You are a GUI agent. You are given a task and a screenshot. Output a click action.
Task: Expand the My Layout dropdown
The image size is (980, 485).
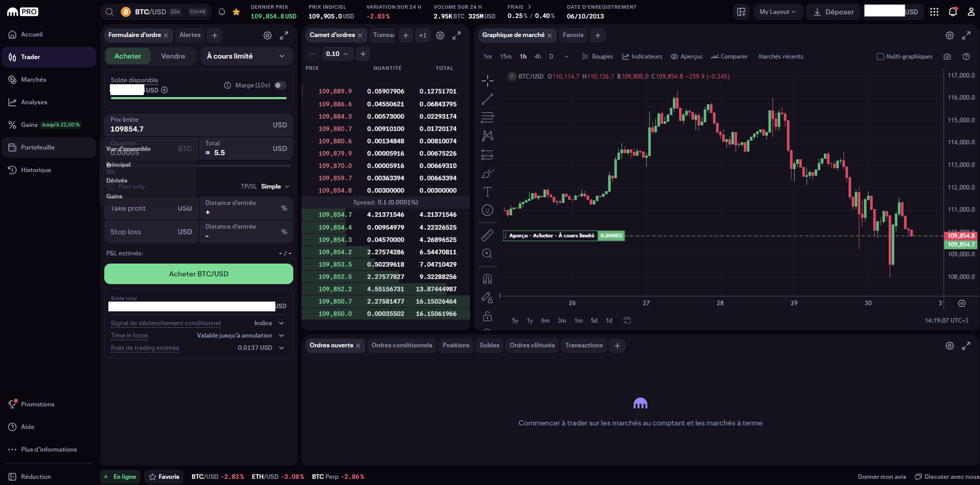(778, 11)
